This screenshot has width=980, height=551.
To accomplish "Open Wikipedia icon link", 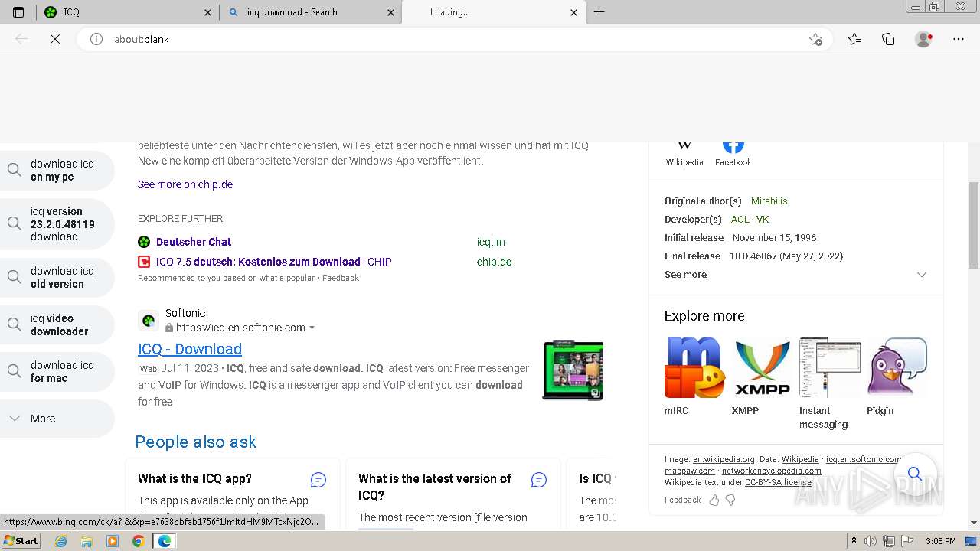I will (x=684, y=153).
